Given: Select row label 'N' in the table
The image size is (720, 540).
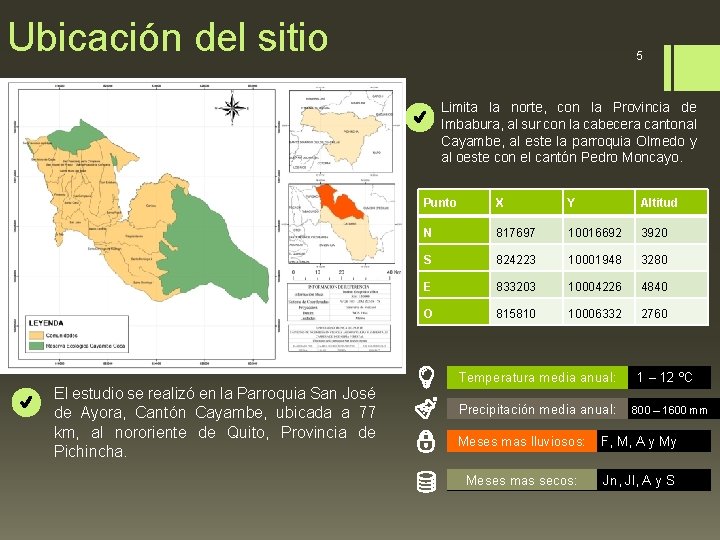Looking at the screenshot, I should point(453,231).
